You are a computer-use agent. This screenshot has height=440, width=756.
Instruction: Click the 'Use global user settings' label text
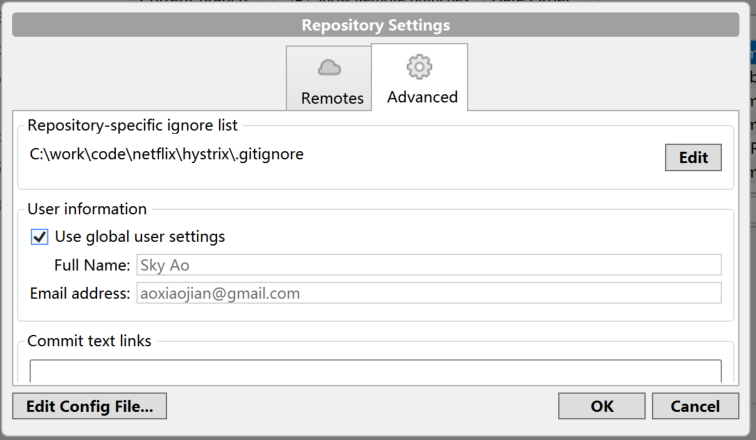pyautogui.click(x=139, y=237)
